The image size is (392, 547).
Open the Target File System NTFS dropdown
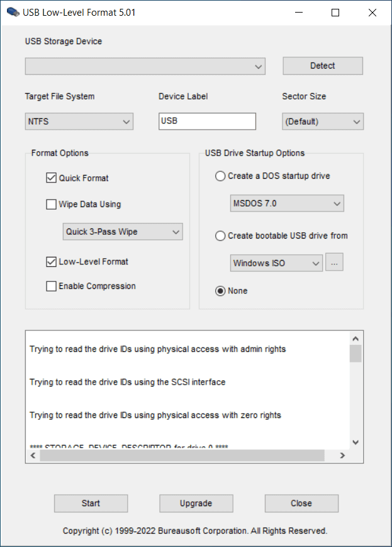click(x=79, y=121)
